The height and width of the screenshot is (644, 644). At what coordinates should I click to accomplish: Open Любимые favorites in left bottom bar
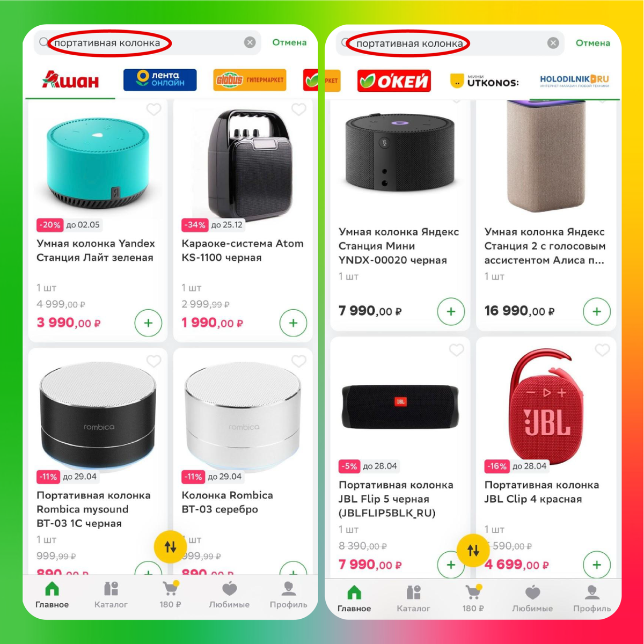229,595
